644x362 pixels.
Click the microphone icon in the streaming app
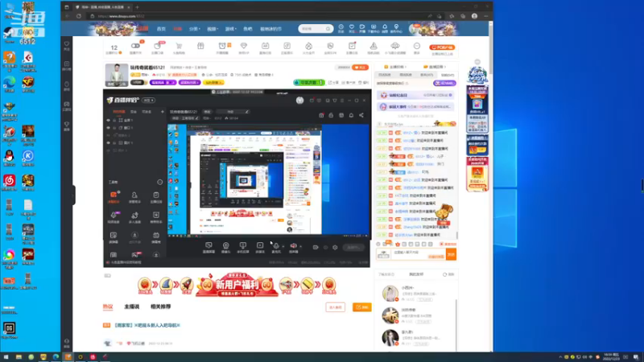click(276, 245)
